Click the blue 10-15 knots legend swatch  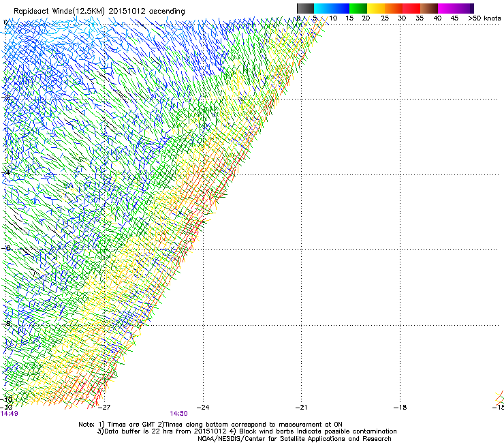pos(341,8)
